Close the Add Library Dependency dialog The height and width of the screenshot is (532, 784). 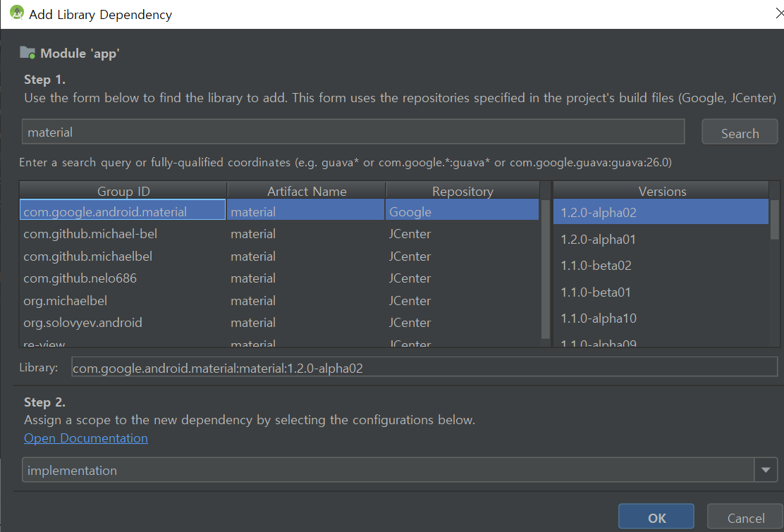[779, 13]
